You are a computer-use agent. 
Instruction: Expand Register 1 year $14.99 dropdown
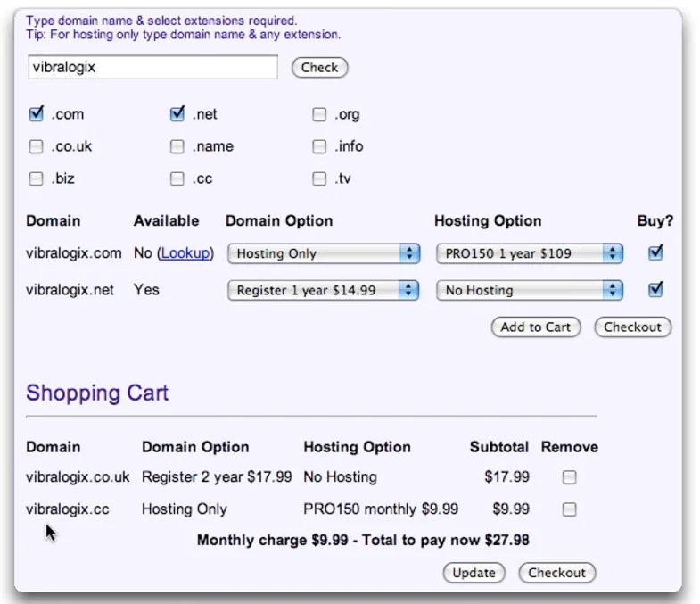[x=323, y=290]
